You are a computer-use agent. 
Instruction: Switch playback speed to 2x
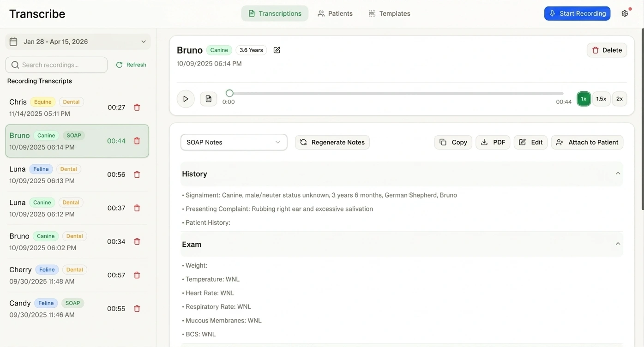(620, 99)
